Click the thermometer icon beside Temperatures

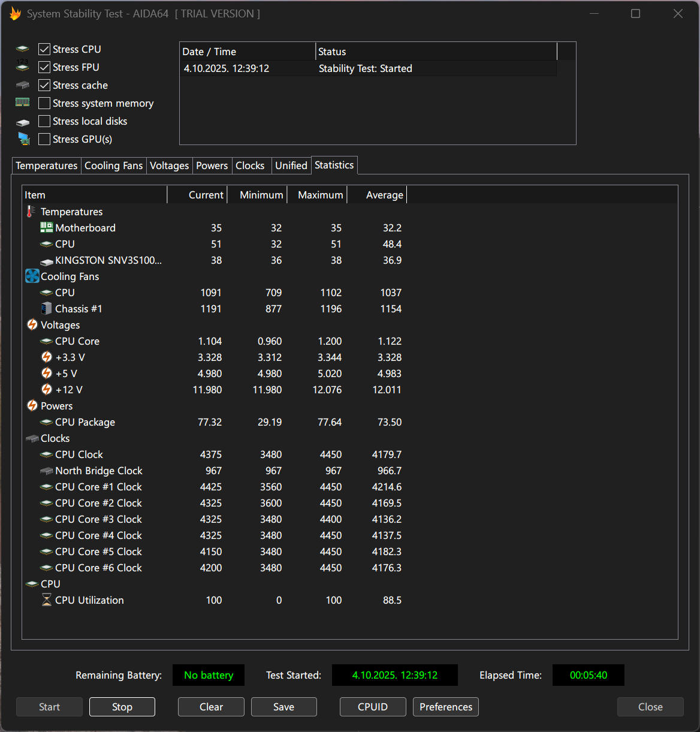[x=31, y=212]
